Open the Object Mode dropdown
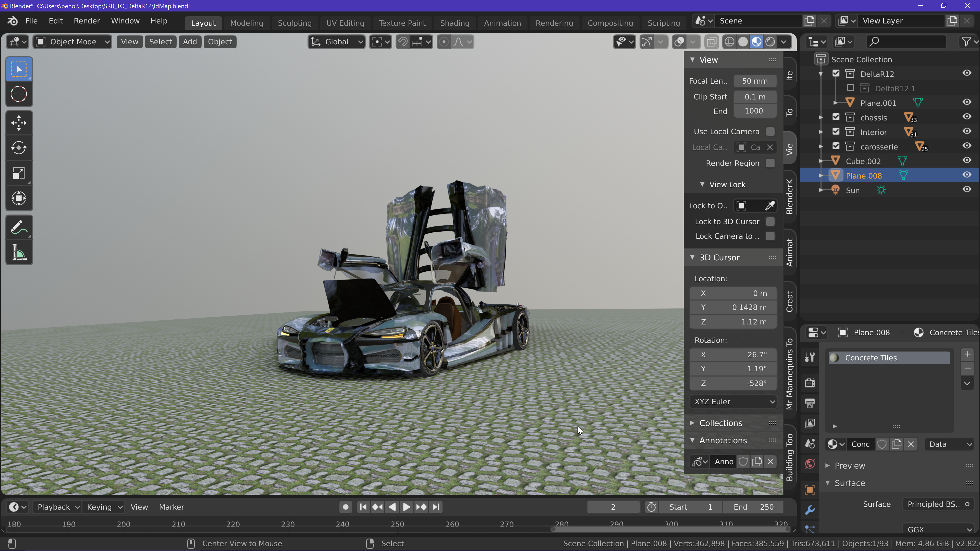This screenshot has height=551, width=980. tap(72, 42)
